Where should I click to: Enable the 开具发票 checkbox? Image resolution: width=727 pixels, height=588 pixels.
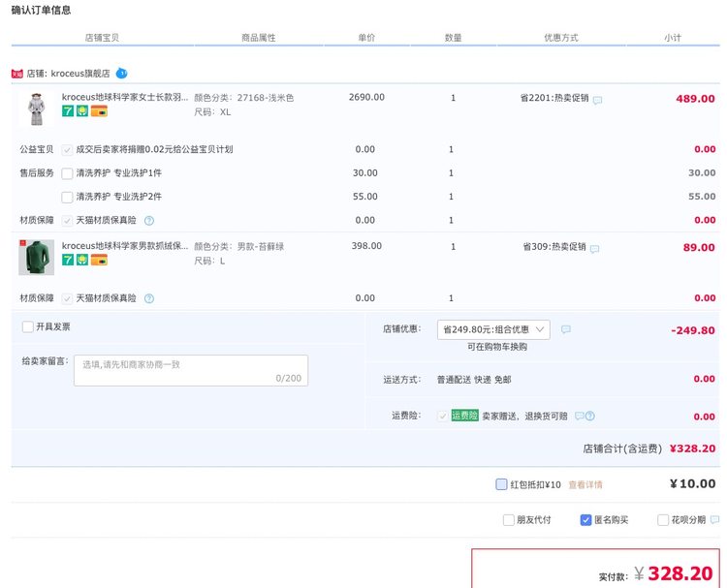point(28,327)
